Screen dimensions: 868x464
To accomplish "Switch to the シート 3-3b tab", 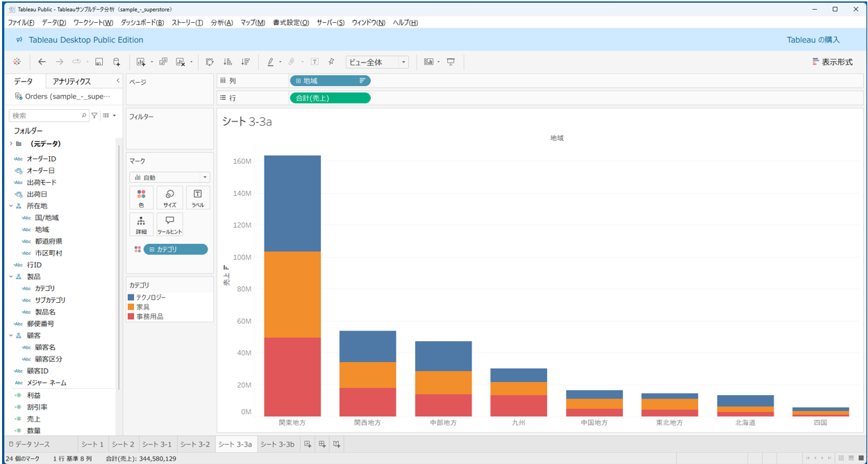I will pyautogui.click(x=277, y=445).
